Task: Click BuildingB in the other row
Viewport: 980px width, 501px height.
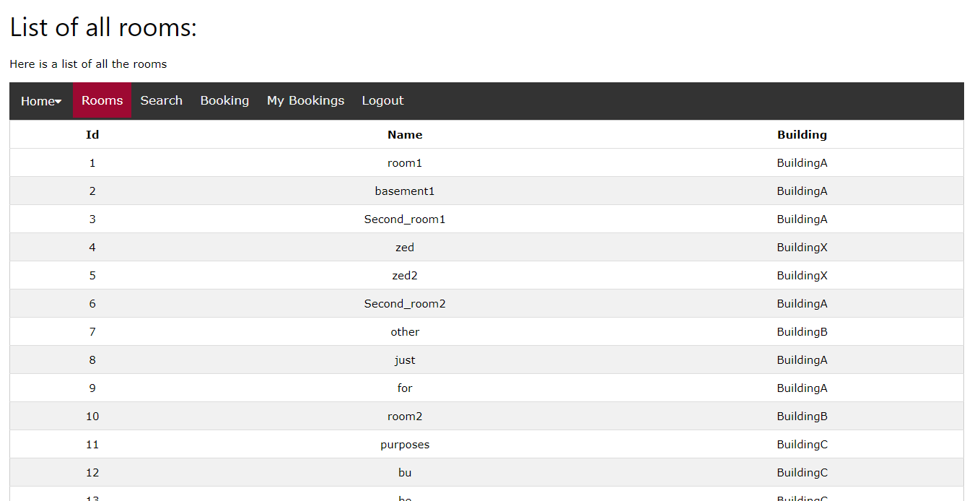Action: click(802, 332)
